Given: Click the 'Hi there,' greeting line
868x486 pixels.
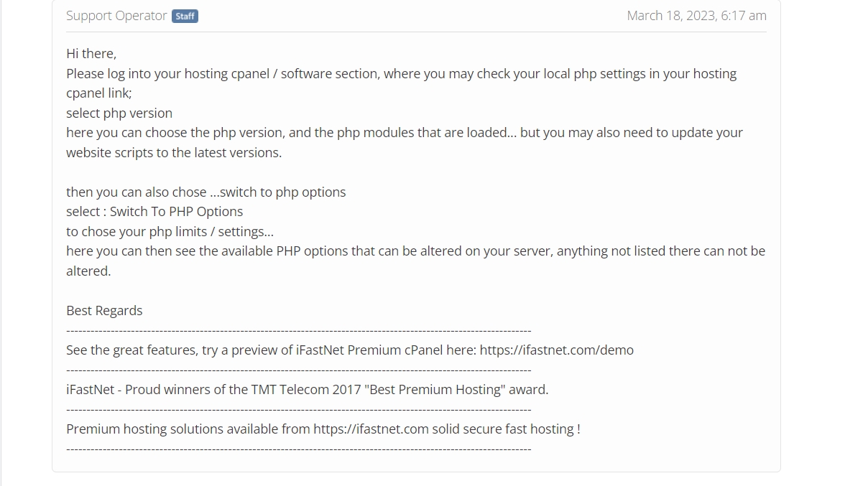Looking at the screenshot, I should pos(91,54).
